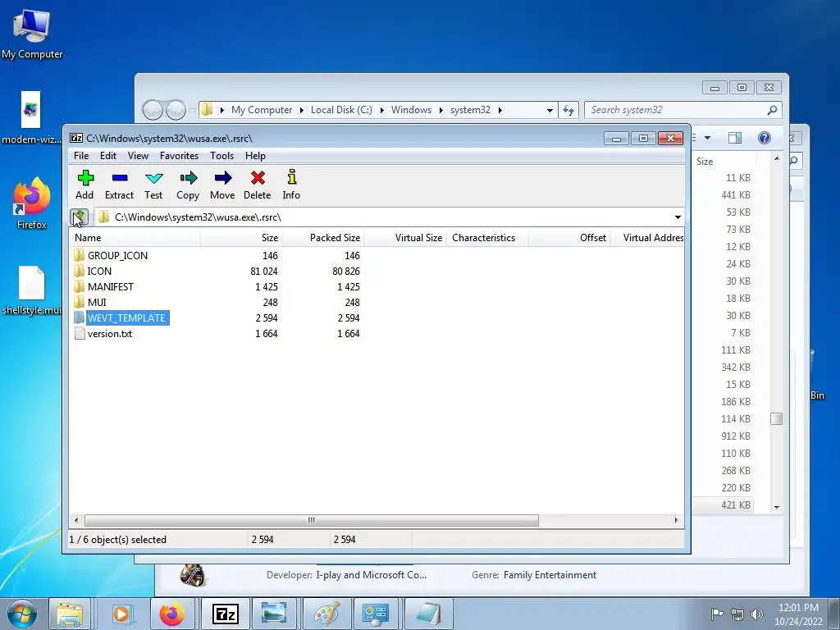Open the Explorer help icon
This screenshot has width=840, height=630.
pyautogui.click(x=765, y=138)
